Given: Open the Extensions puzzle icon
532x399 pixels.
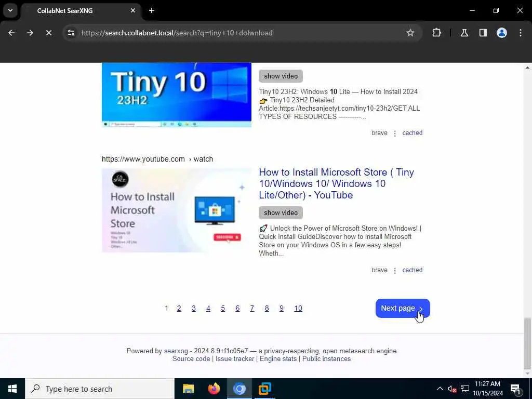Looking at the screenshot, I should (x=436, y=33).
